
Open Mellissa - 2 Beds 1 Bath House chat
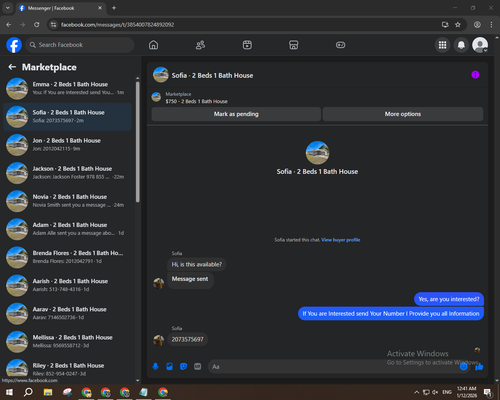tap(68, 341)
